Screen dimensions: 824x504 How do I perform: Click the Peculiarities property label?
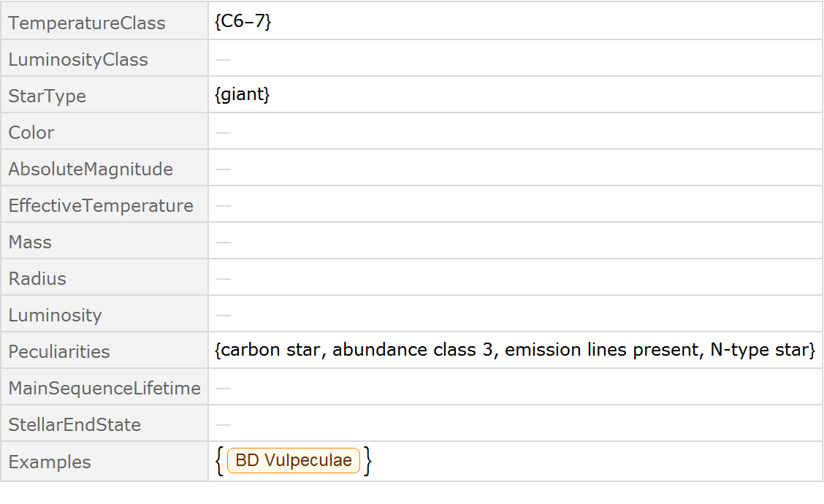[x=59, y=351]
